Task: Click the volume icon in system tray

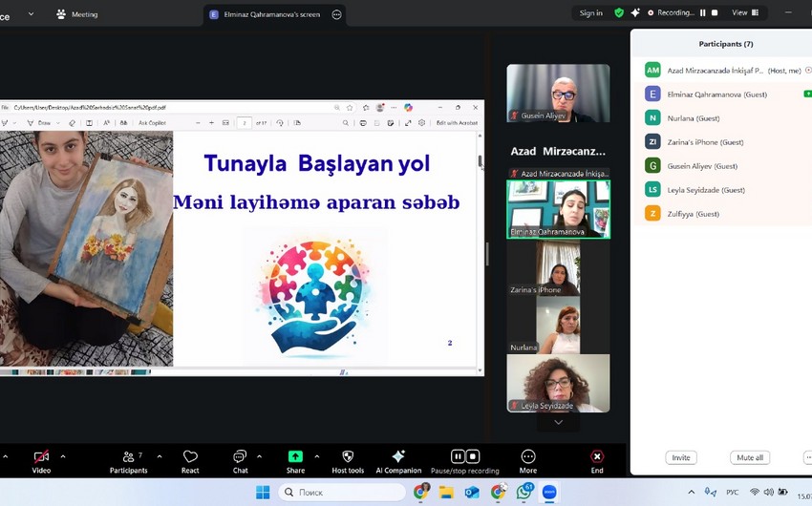Action: click(x=768, y=492)
